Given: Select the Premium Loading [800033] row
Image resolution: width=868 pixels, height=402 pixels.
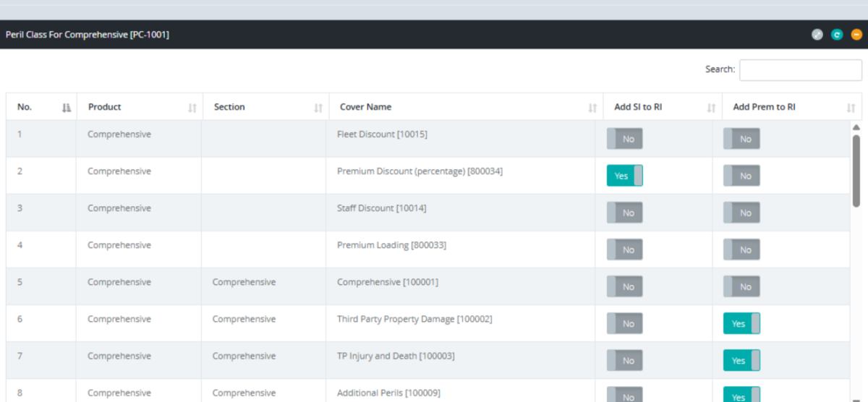Looking at the screenshot, I should (x=391, y=245).
